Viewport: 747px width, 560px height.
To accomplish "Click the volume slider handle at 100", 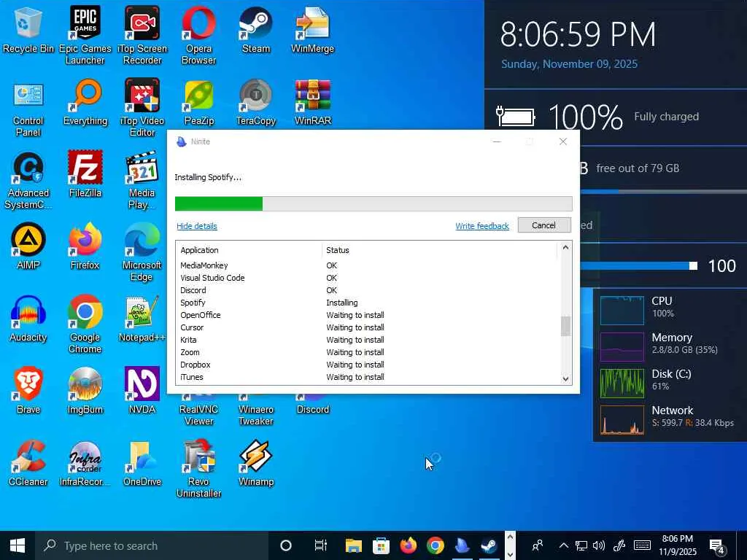I will [694, 265].
